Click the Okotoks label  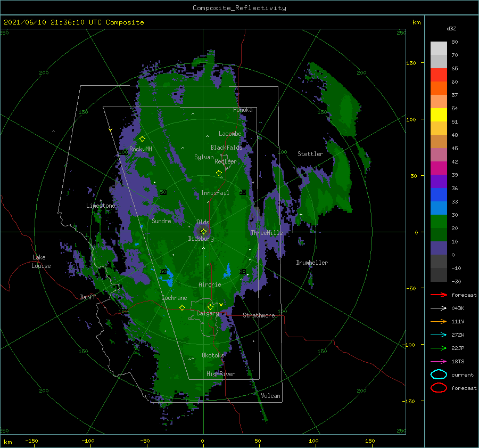click(213, 355)
